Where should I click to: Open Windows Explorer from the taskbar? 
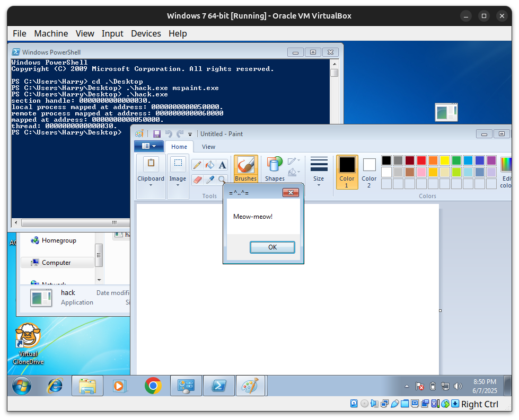point(87,386)
